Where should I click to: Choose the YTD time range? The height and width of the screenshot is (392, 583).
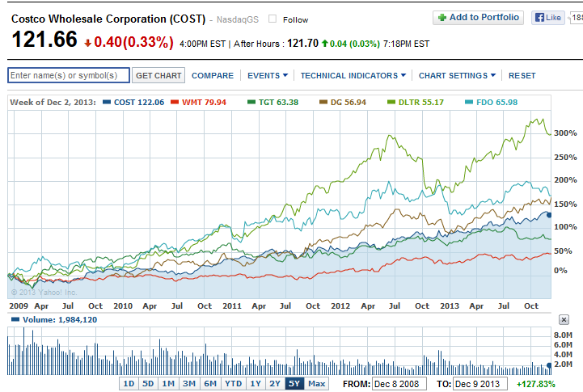tap(234, 384)
